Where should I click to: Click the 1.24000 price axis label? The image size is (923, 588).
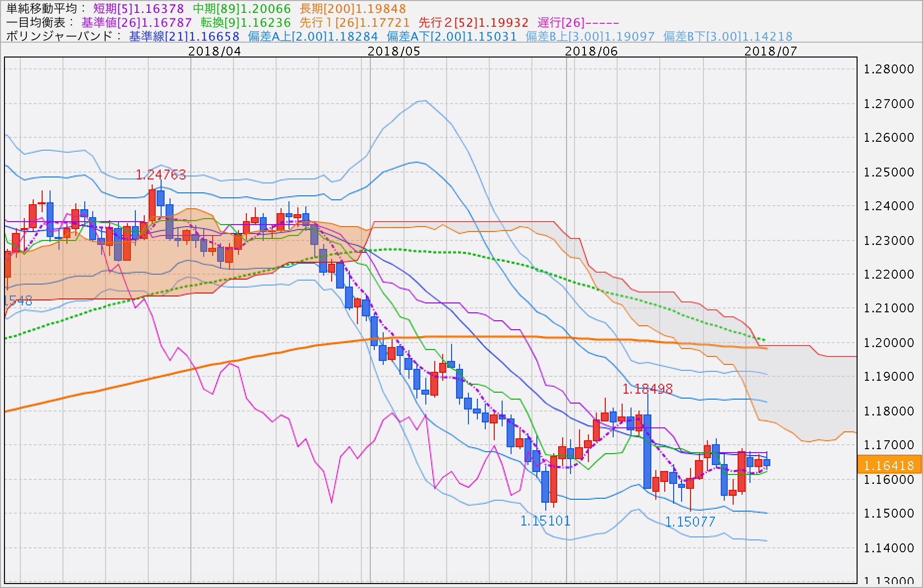[x=889, y=206]
